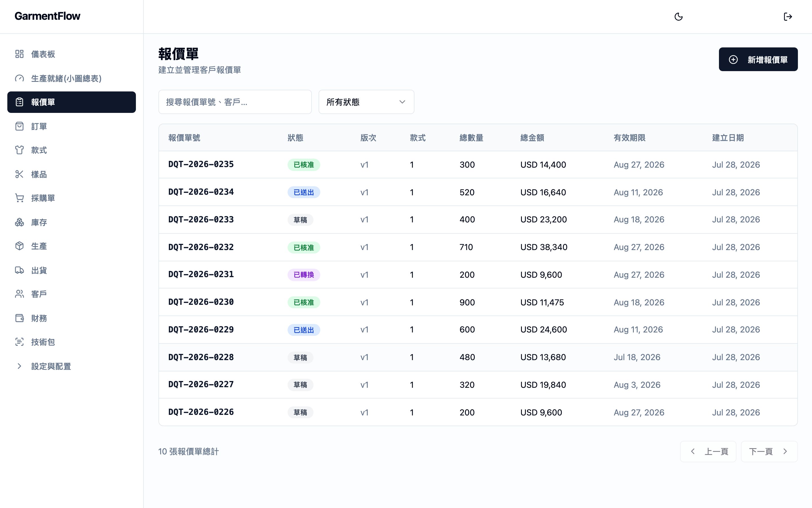This screenshot has width=812, height=508.
Task: Click quotation number DQT-2026-0231
Action: (x=201, y=275)
